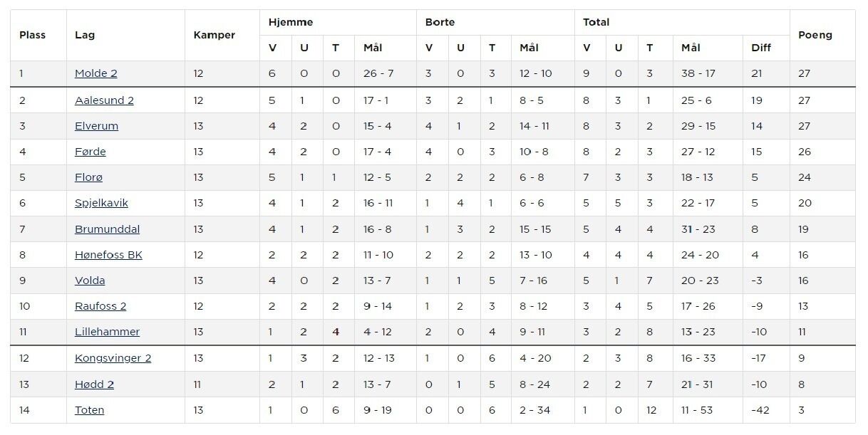This screenshot has height=435, width=868.
Task: Click the Diff column header
Action: tap(760, 48)
